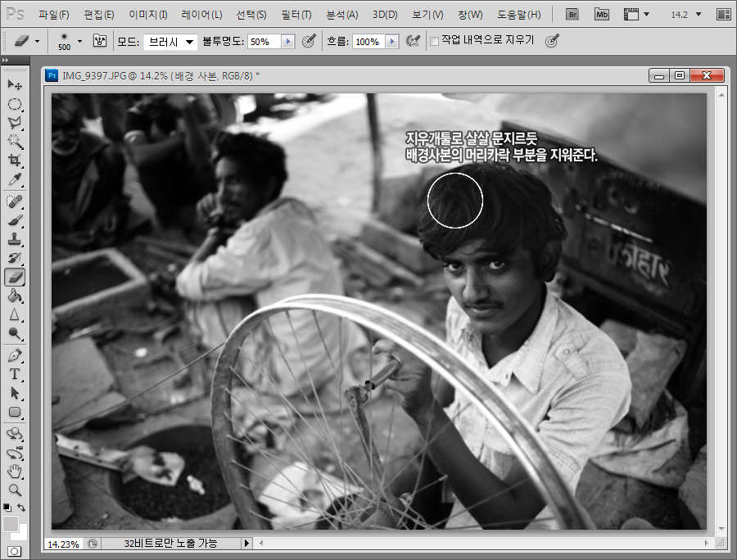737x560 pixels.
Task: Launch Adobe Bridge with Br icon
Action: (x=572, y=15)
